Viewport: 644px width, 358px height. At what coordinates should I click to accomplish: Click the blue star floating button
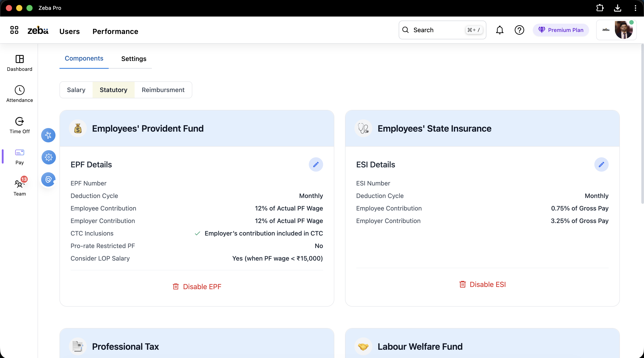tap(48, 135)
